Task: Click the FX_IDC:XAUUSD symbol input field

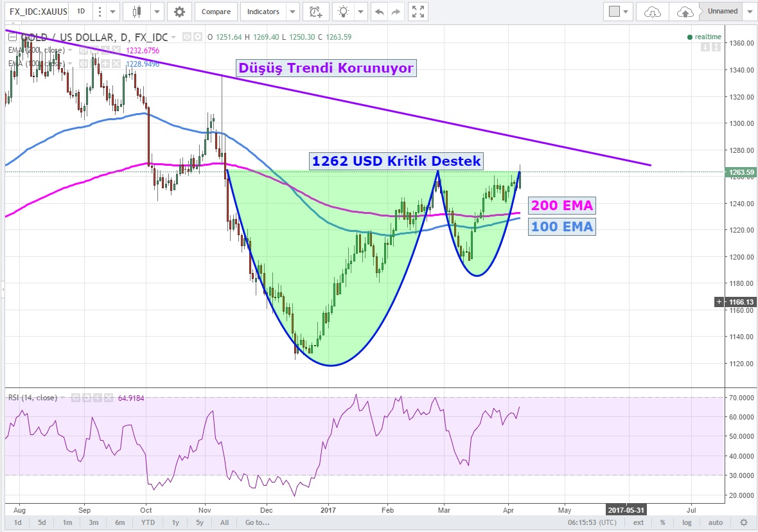Action: point(35,12)
